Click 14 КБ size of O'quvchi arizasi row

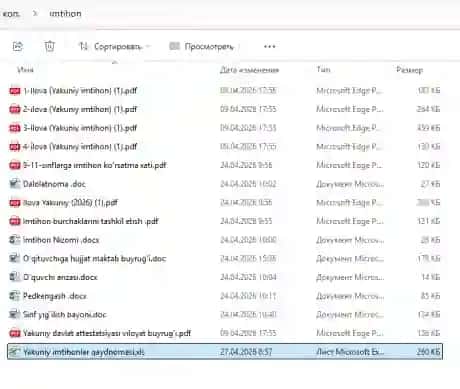pos(431,277)
